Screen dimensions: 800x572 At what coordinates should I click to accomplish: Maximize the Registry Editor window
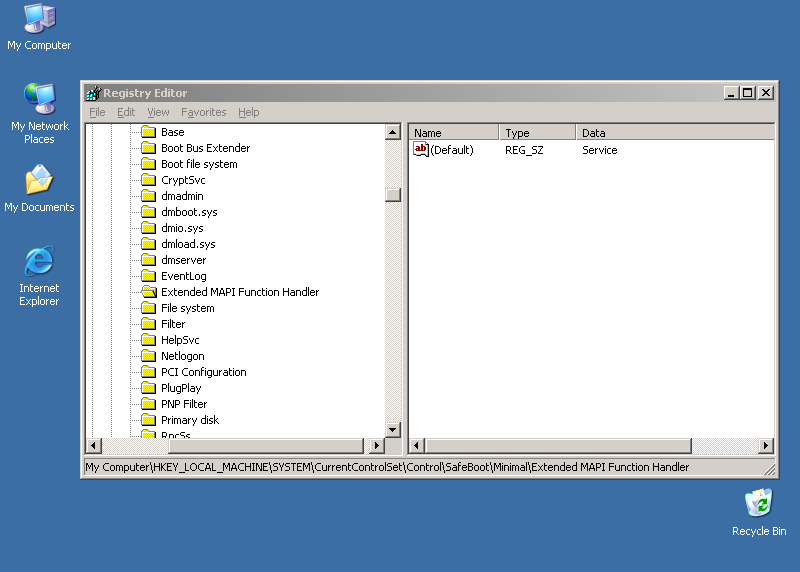(x=748, y=93)
